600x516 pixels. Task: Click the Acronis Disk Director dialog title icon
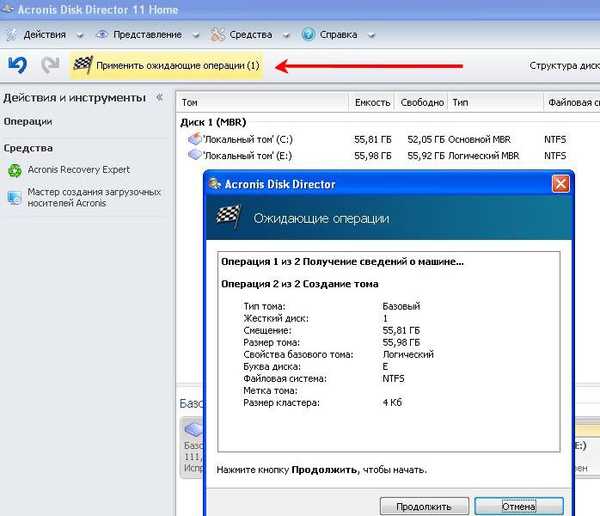215,184
